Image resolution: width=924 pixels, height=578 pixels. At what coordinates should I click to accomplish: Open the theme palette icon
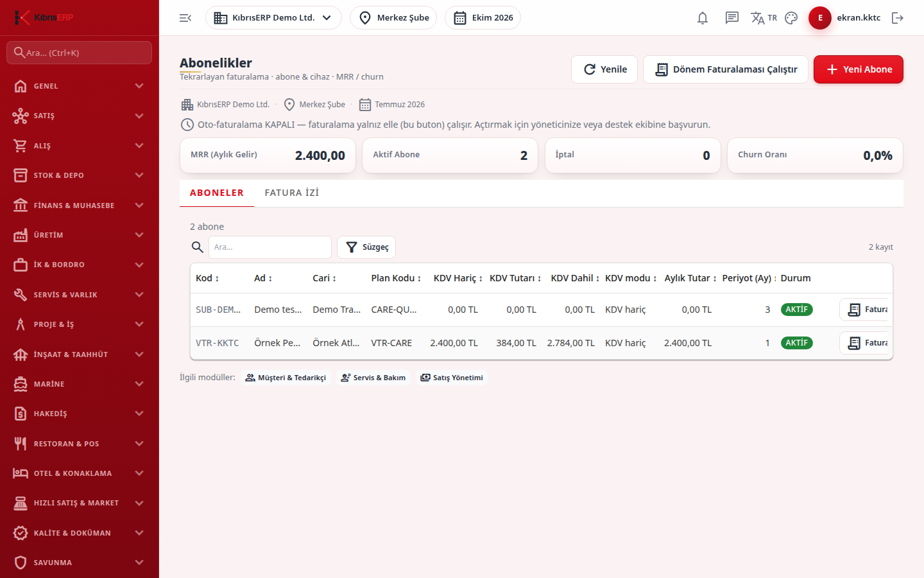click(x=791, y=18)
